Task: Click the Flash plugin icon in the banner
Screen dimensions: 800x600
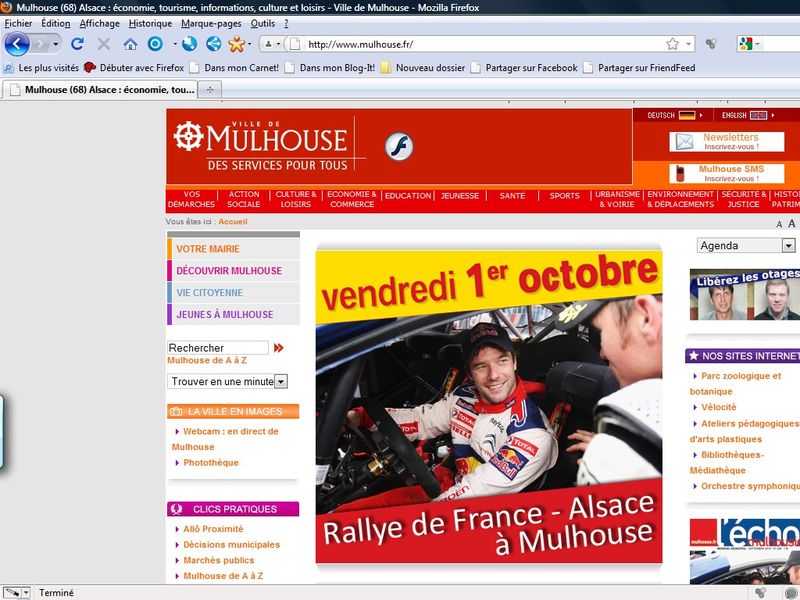Action: point(398,146)
